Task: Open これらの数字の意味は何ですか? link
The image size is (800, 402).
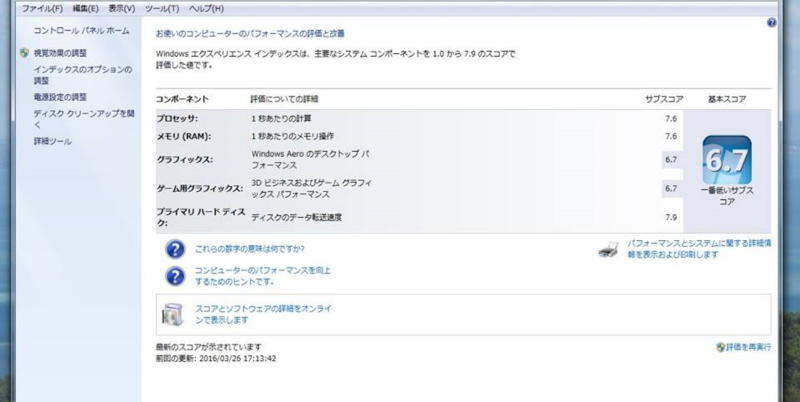Action: tap(249, 249)
